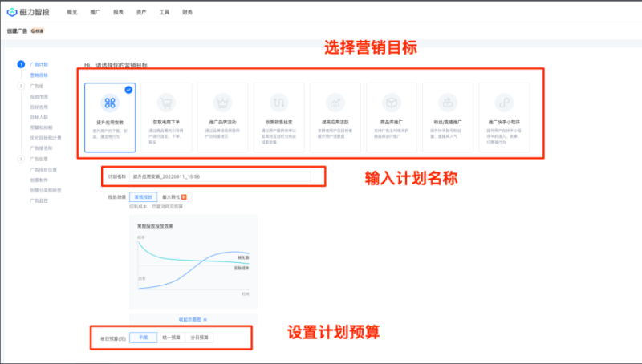This screenshot has width=642, height=364.
Task: Click the 创建广告 page title
Action: click(x=17, y=30)
